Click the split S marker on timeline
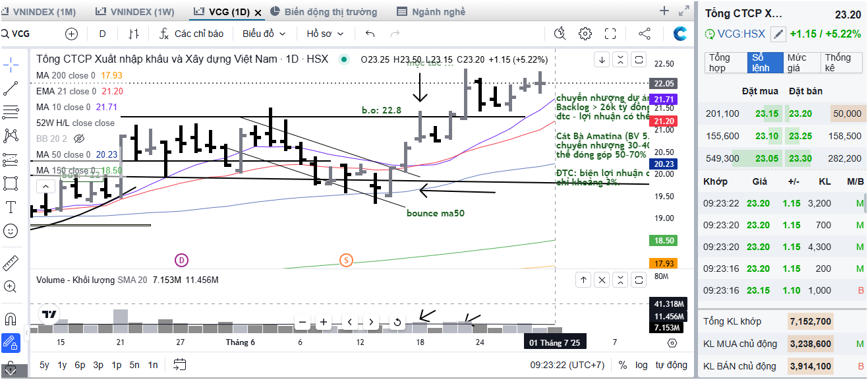The height and width of the screenshot is (380, 868). (346, 260)
